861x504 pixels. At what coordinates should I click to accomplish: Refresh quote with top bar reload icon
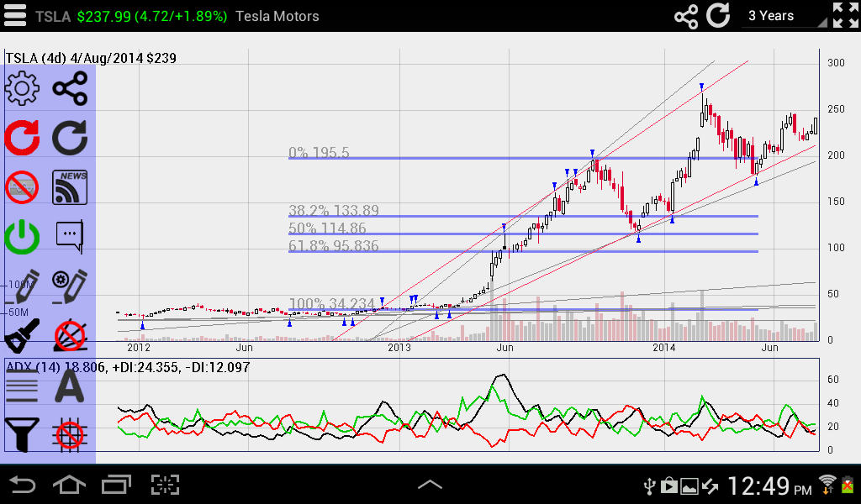tap(718, 15)
